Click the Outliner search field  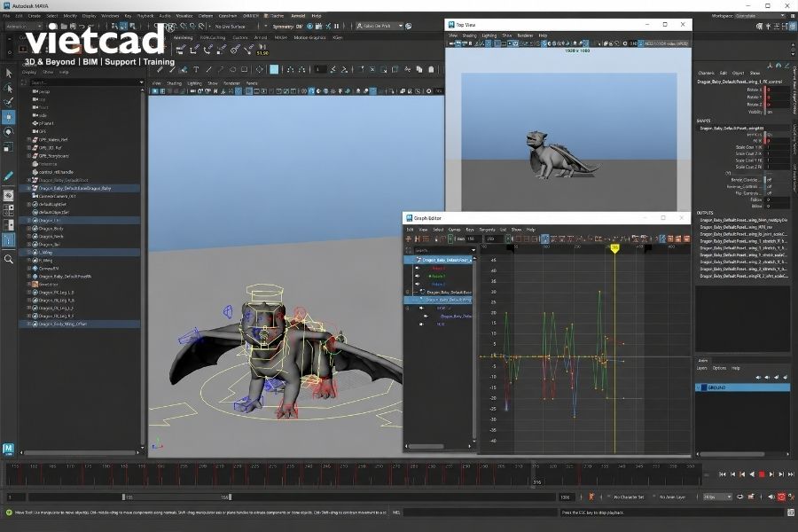(83, 82)
